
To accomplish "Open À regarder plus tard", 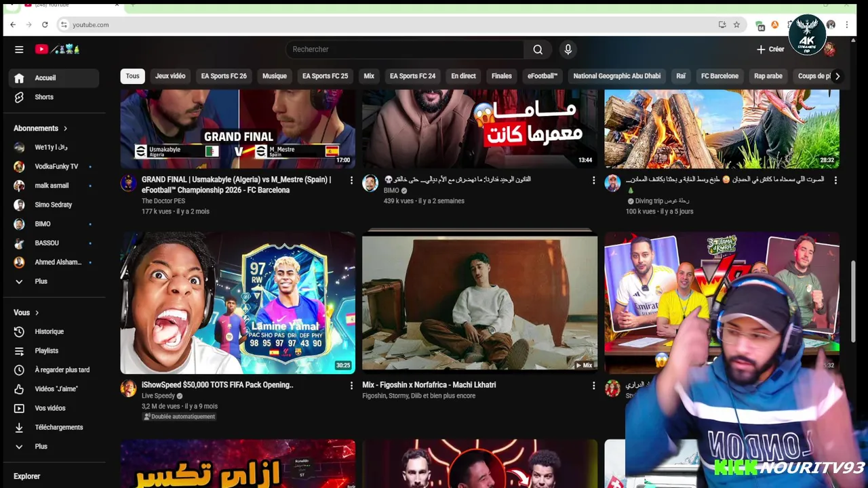I will pyautogui.click(x=54, y=370).
